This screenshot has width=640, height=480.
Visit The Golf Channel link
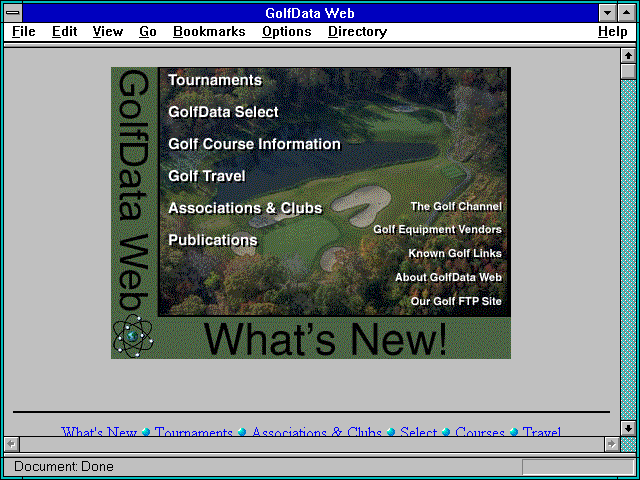(x=456, y=207)
